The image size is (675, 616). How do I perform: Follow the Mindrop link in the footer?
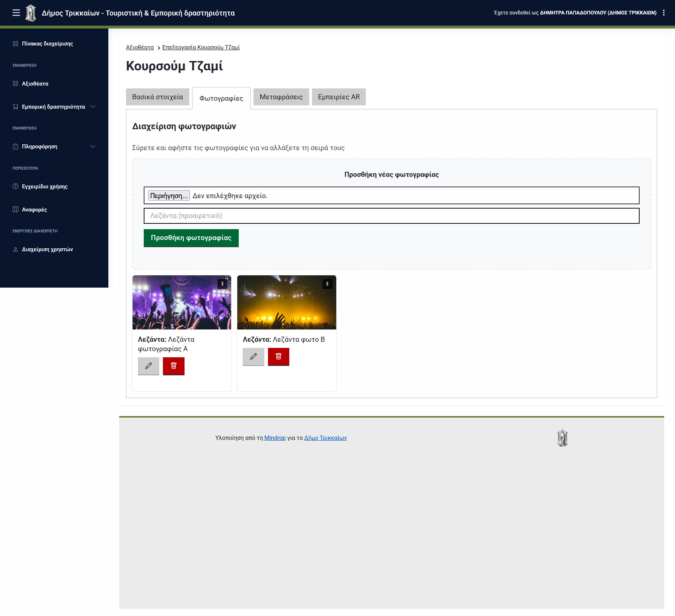click(x=275, y=438)
